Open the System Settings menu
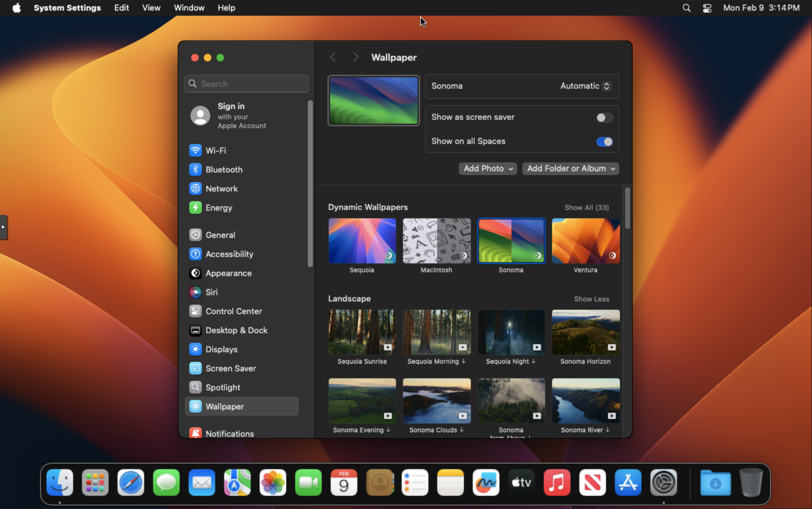 [67, 8]
